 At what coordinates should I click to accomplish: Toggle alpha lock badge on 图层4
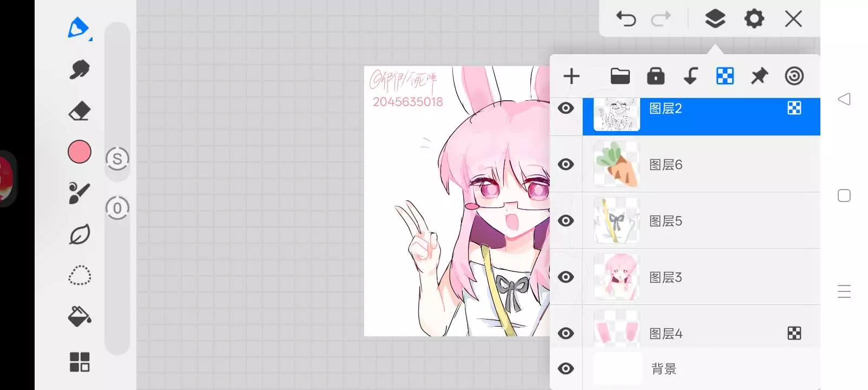(794, 333)
